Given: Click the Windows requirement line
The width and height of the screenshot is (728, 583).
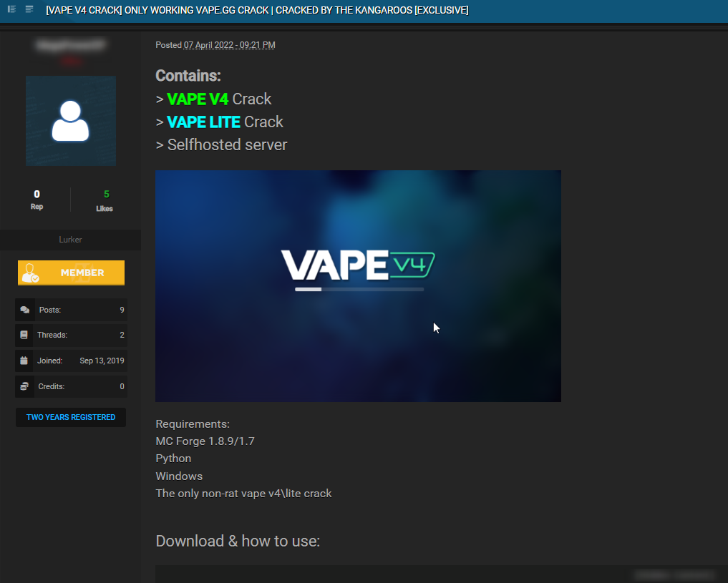Looking at the screenshot, I should (x=179, y=476).
